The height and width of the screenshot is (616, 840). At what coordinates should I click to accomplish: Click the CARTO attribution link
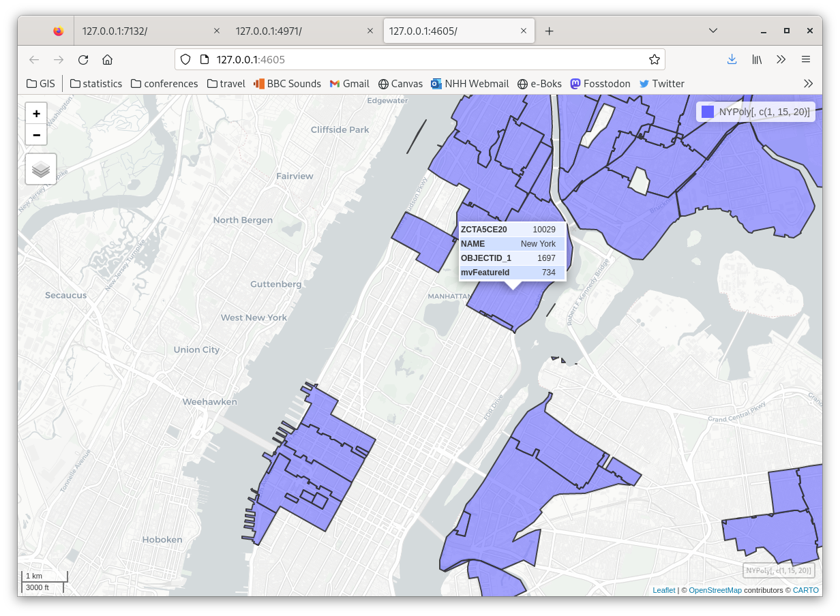(806, 590)
